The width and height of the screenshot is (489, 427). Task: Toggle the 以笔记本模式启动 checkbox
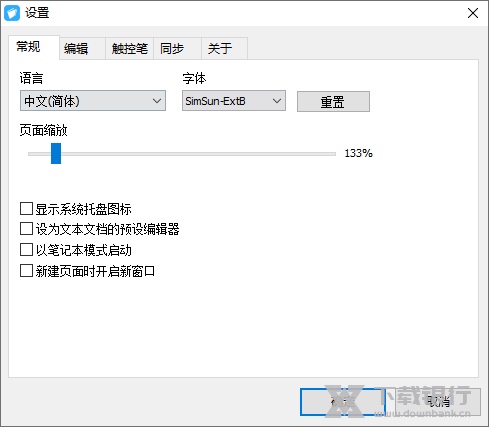(26, 250)
